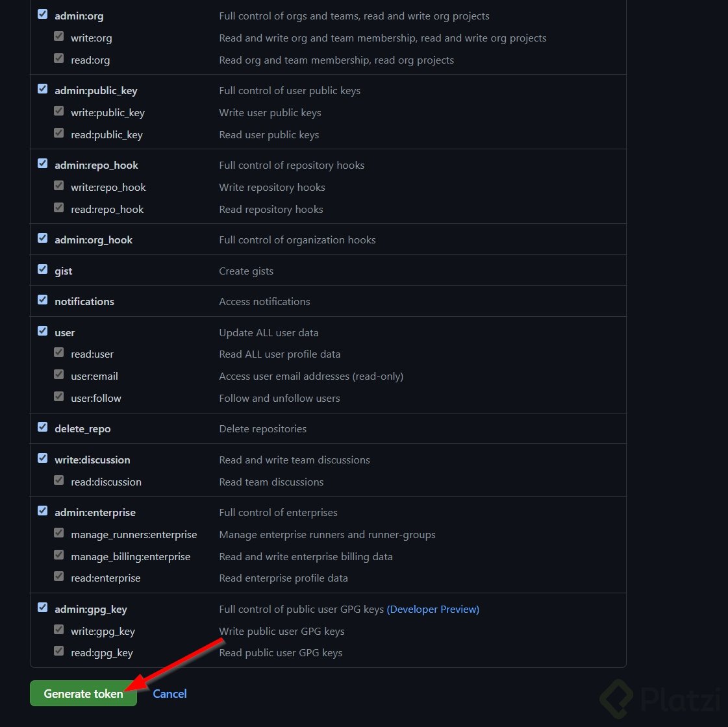
Task: Click the write:gpg_key sub-scope checkbox
Action: 59,630
